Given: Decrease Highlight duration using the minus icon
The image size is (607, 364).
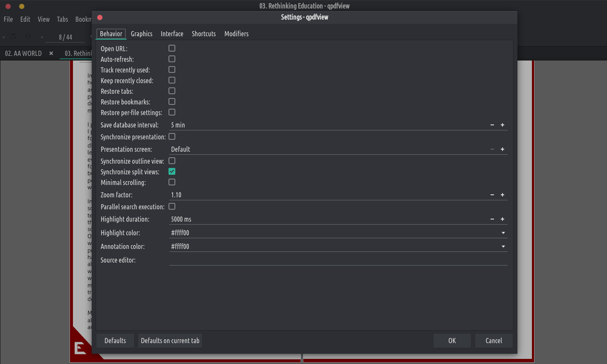Looking at the screenshot, I should (492, 219).
